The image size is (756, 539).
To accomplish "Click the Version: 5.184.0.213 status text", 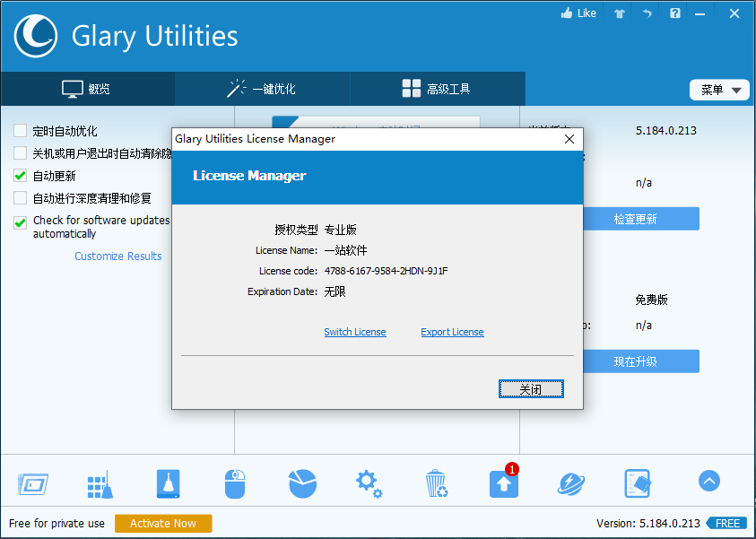I will pos(648,524).
